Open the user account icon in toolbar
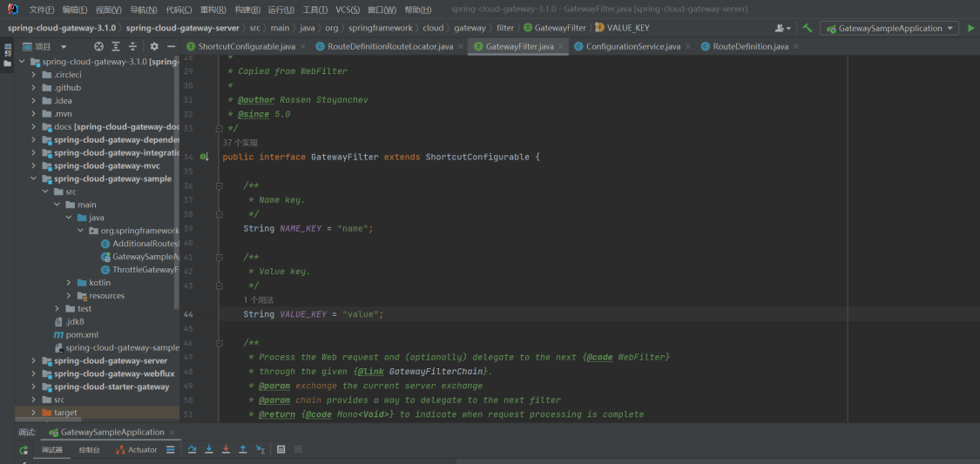The height and width of the screenshot is (464, 980). point(782,28)
